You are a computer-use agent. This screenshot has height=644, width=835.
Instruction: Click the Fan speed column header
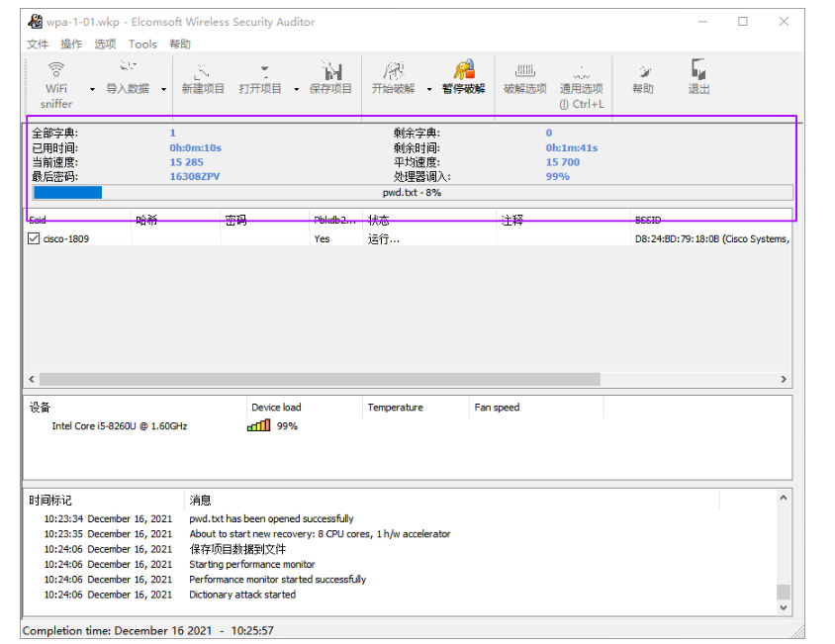click(x=536, y=407)
